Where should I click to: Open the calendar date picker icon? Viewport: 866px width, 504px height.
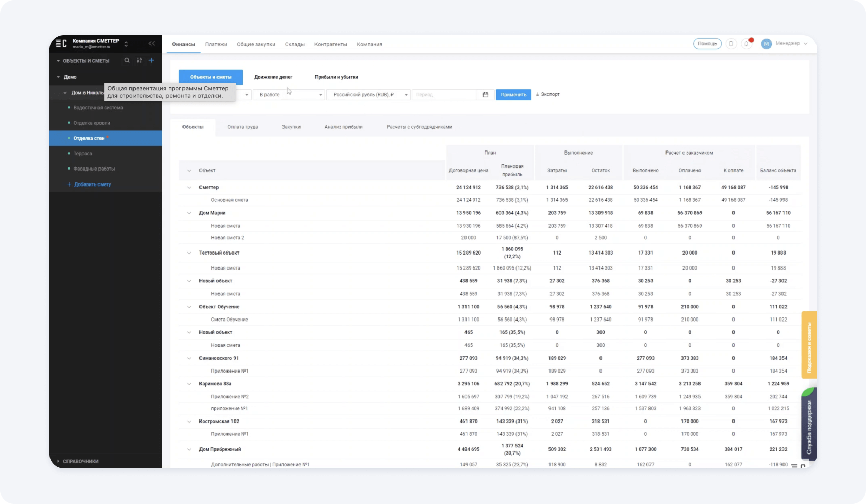[485, 95]
